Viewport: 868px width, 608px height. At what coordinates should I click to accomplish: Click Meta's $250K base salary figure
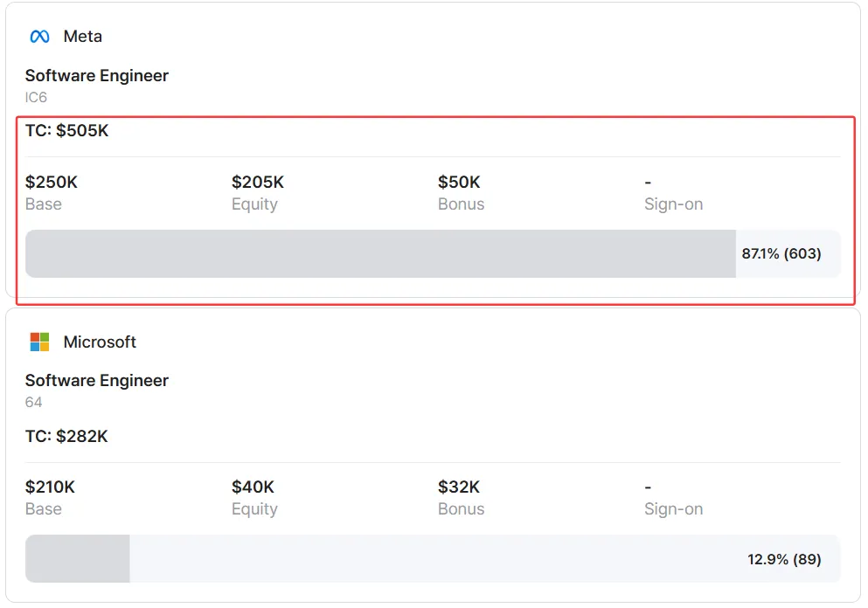tap(52, 183)
